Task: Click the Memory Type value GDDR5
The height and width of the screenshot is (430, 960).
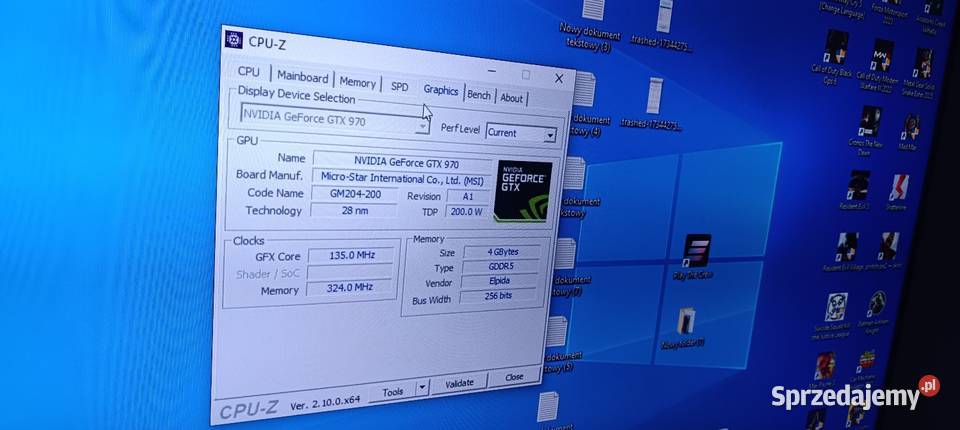Action: [x=501, y=266]
